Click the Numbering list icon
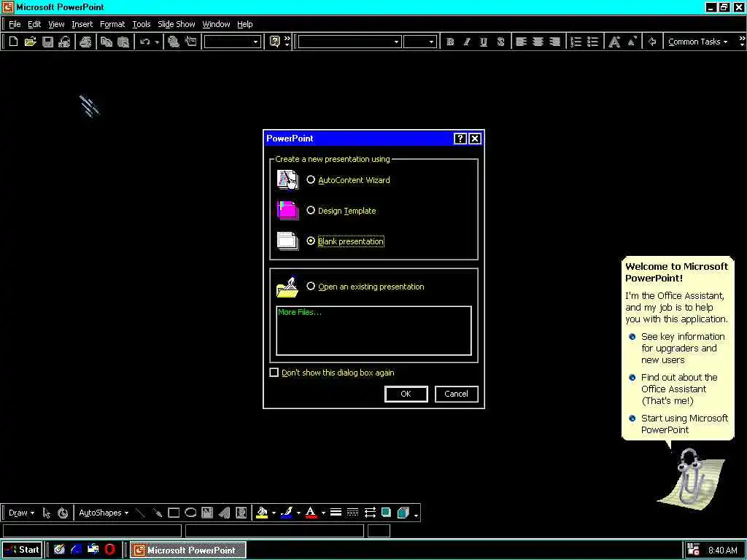Screen dimensions: 747x560 pos(576,42)
